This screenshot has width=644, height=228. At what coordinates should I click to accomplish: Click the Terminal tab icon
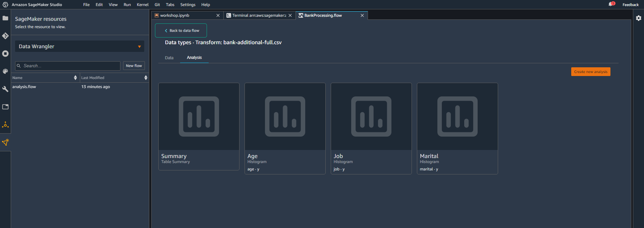(x=229, y=15)
